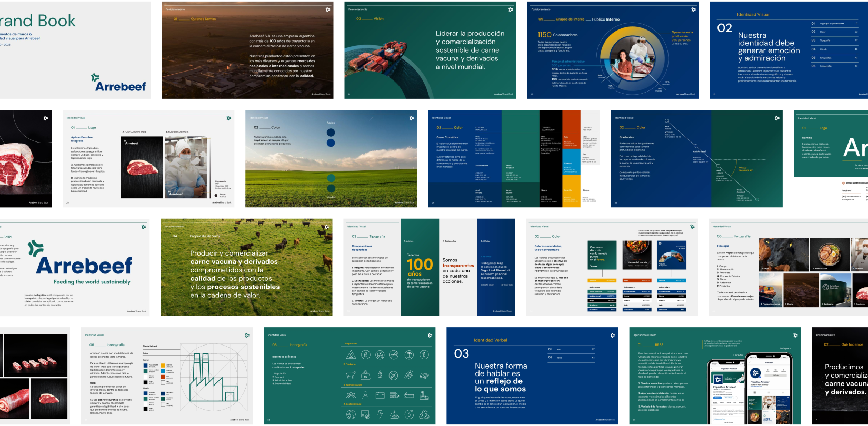868x426 pixels.
Task: Click logo mark on Gradientes slide
Action: click(777, 118)
